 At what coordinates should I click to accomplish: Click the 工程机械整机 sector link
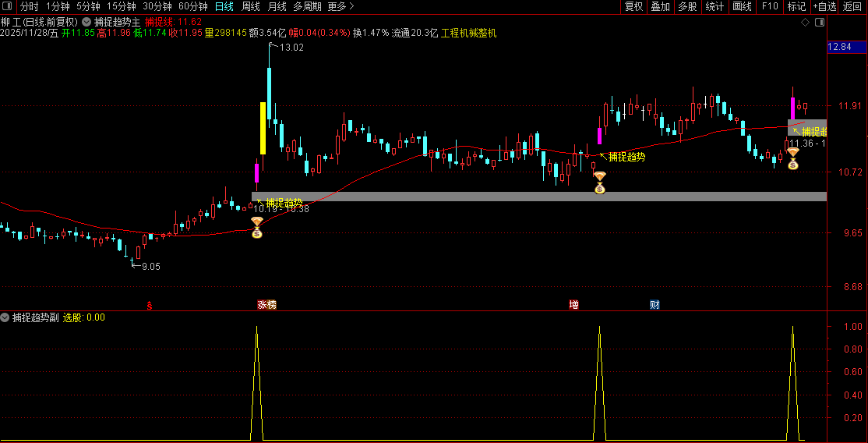pos(468,34)
